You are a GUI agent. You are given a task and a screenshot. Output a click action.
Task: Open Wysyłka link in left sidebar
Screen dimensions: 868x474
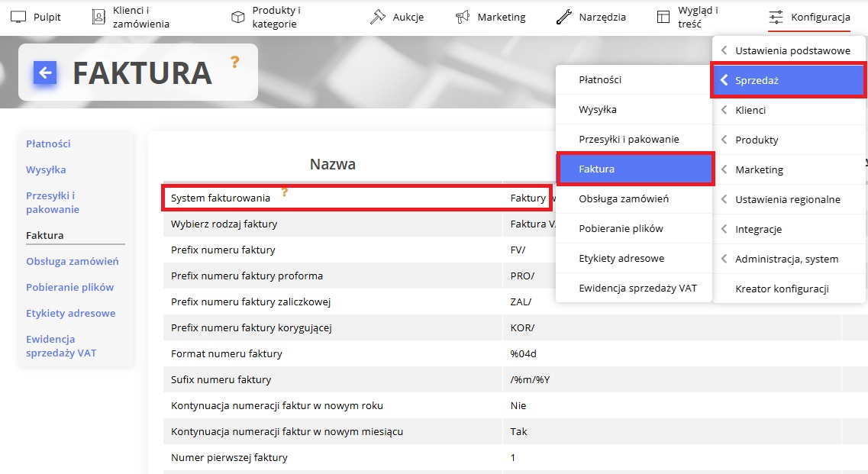tap(46, 170)
